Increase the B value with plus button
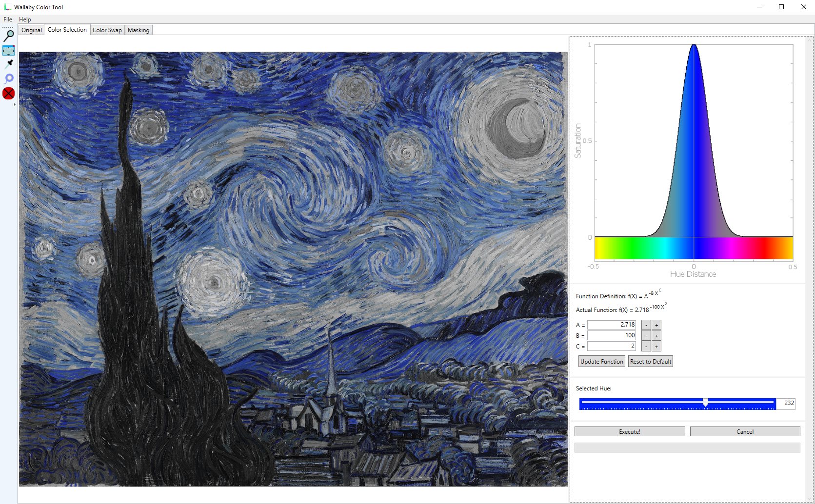 [656, 336]
